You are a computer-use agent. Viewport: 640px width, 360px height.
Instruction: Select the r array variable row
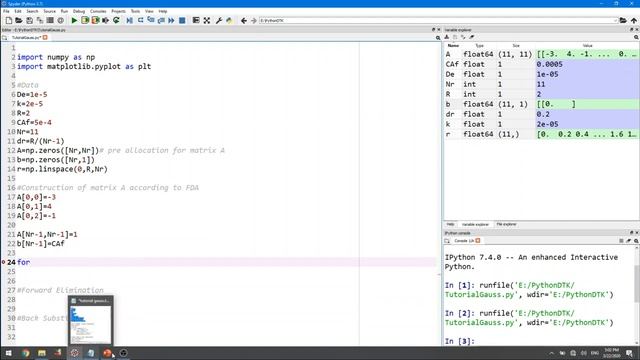(542, 134)
